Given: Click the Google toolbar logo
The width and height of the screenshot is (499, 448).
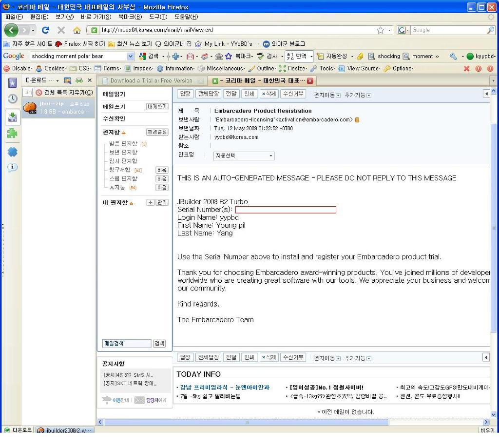Looking at the screenshot, I should [14, 57].
